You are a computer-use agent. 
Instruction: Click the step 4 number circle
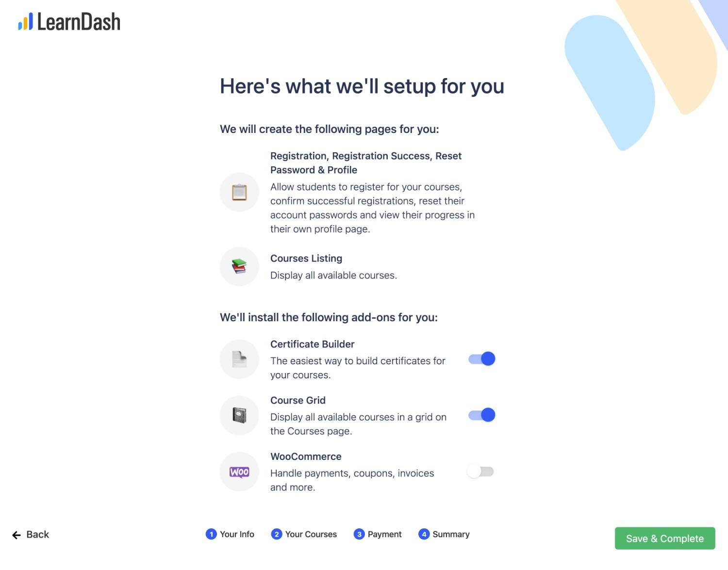pyautogui.click(x=424, y=534)
